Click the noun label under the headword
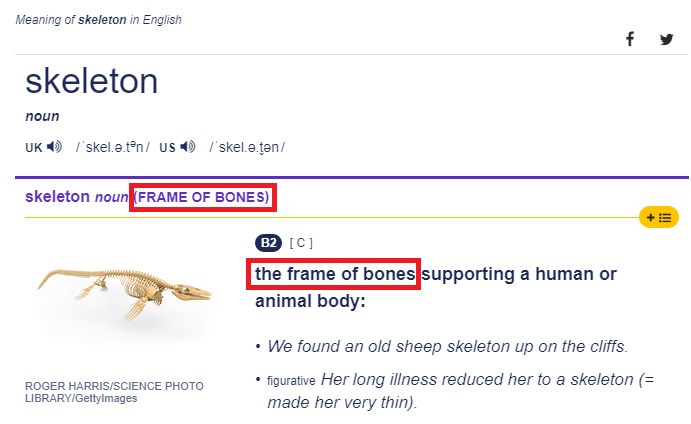 click(42, 116)
